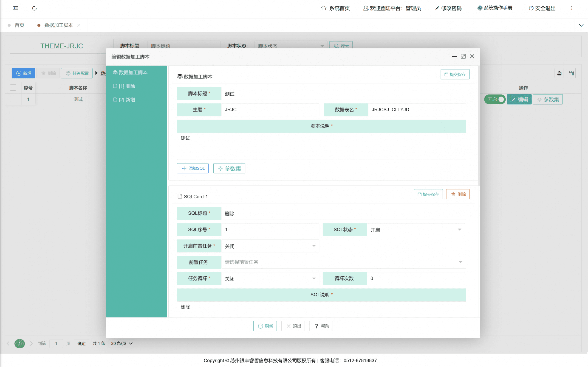
Task: Click the sidebar collapse menu icon
Action: [16, 8]
